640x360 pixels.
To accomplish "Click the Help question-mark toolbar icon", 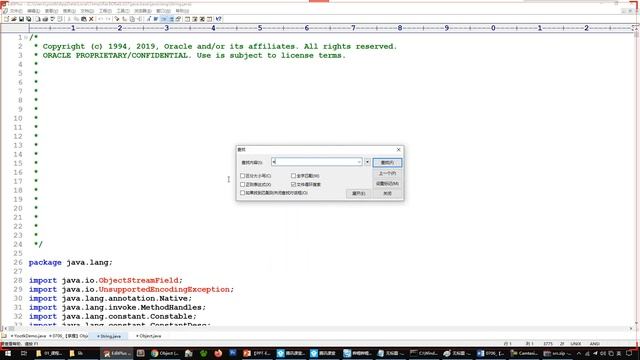I will (x=218, y=19).
